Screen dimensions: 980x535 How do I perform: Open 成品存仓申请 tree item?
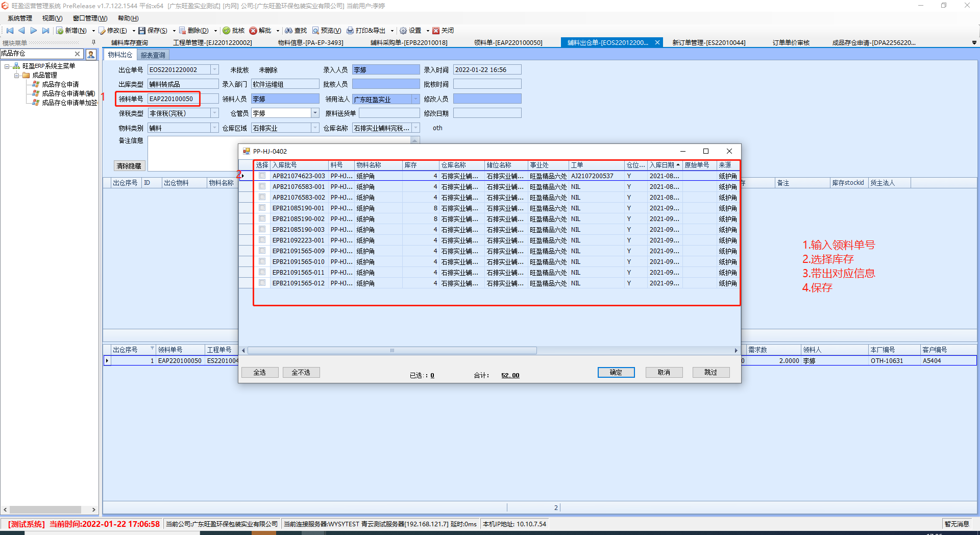(60, 84)
